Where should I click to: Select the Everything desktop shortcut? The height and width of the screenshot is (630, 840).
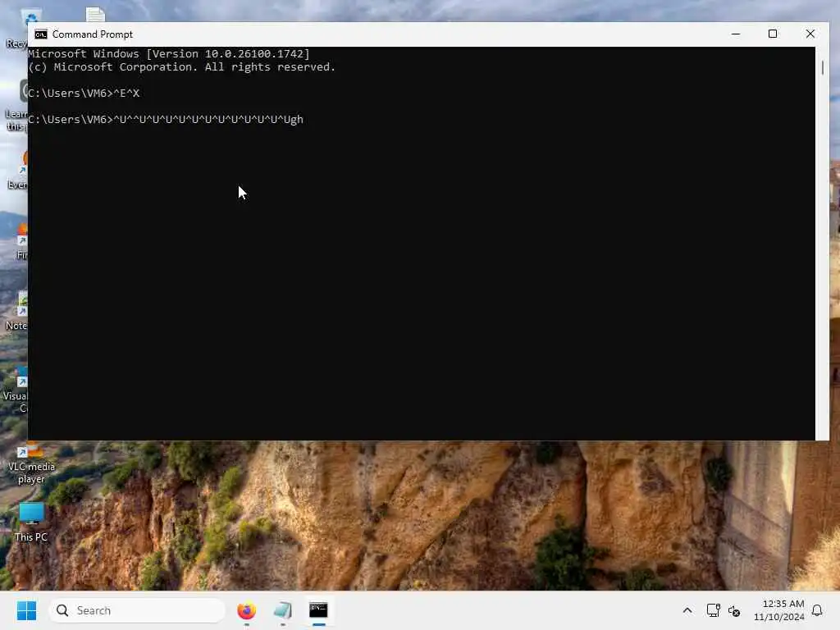(x=18, y=171)
